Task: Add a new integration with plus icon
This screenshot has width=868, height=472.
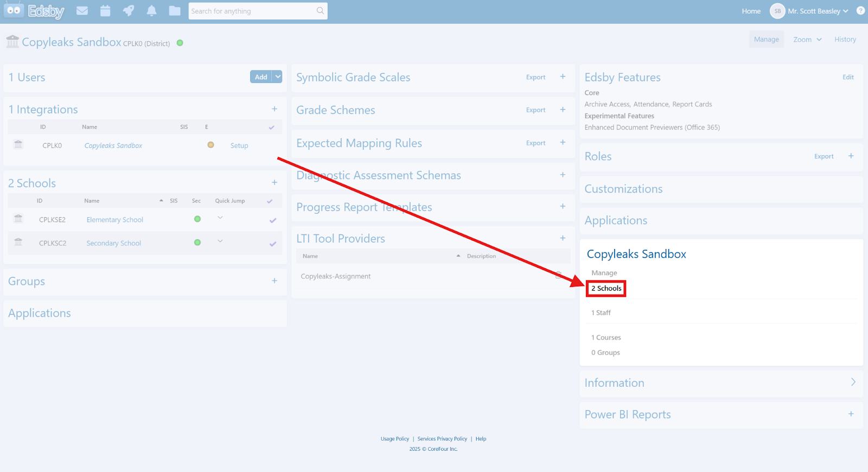Action: [275, 109]
